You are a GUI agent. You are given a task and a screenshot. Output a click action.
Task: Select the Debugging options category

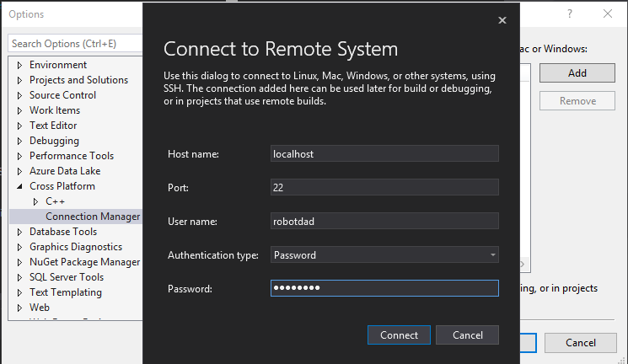tap(54, 141)
